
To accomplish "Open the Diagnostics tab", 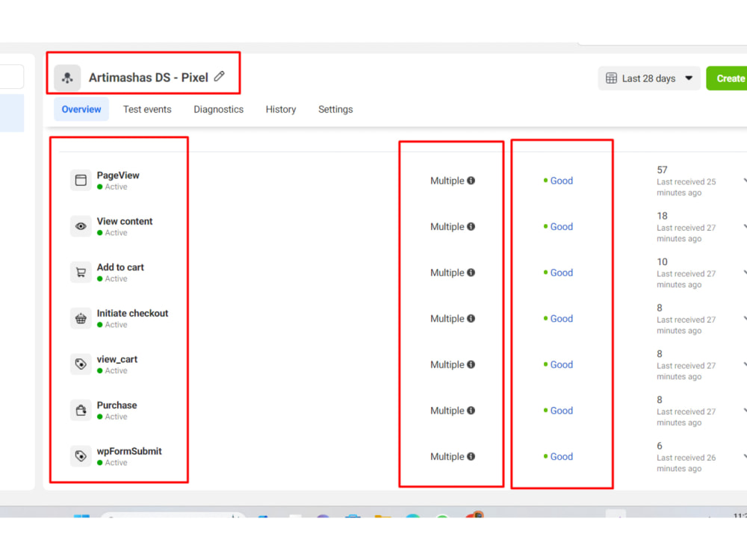I will point(218,110).
